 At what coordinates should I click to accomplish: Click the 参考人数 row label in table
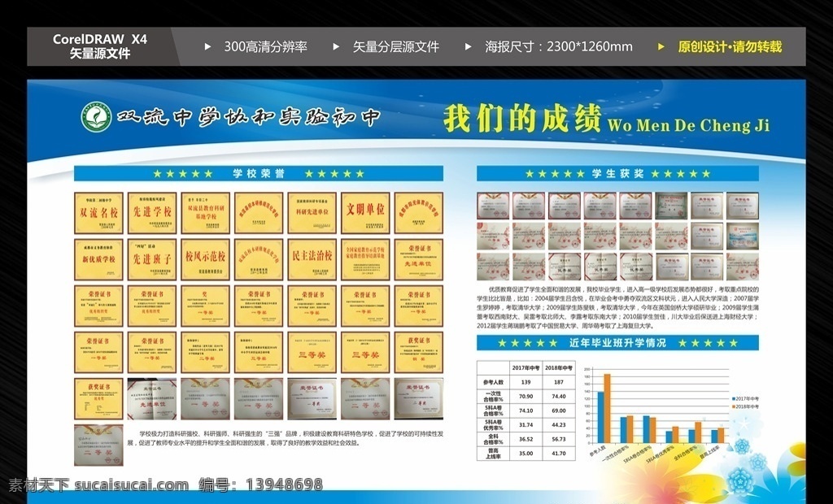pos(494,382)
